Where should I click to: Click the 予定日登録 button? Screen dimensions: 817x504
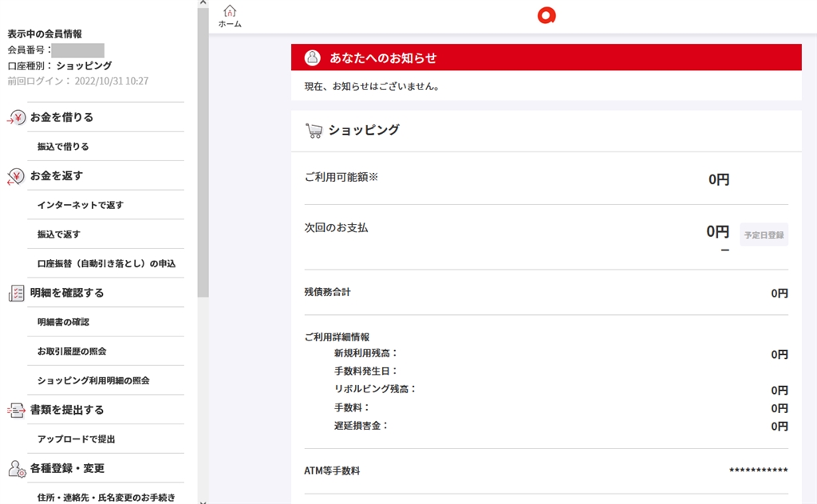pos(764,234)
